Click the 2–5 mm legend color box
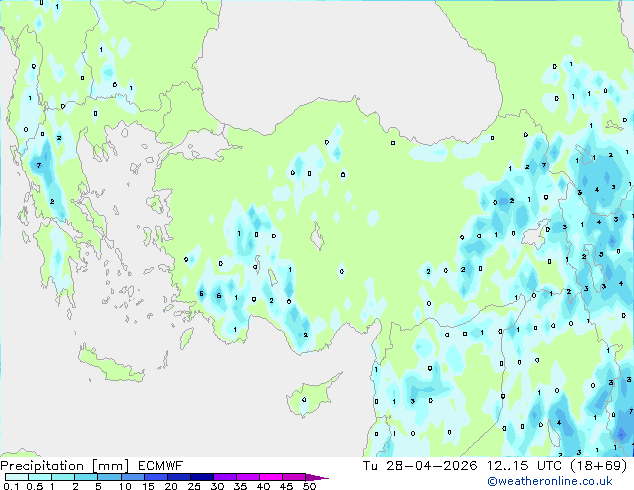634x490 pixels. (x=86, y=477)
